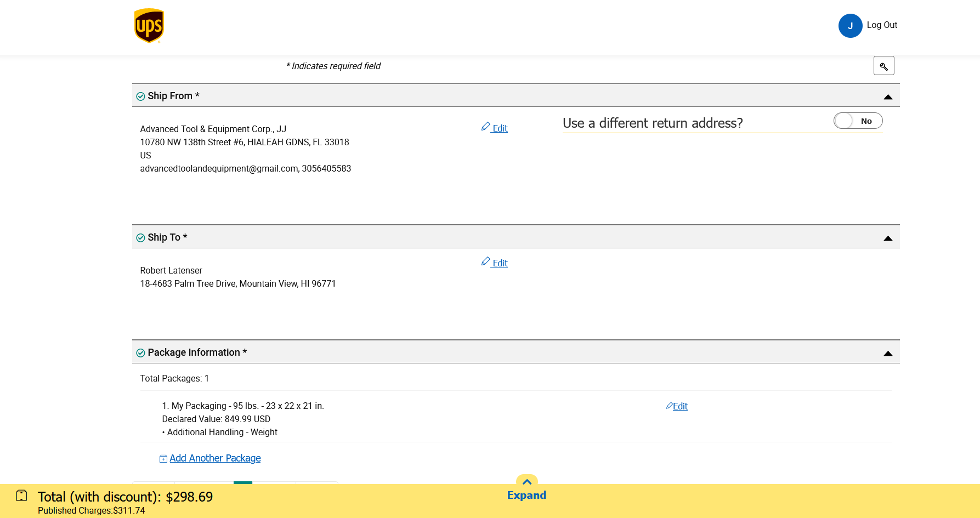Image resolution: width=980 pixels, height=518 pixels.
Task: Expand the shipping cost summary bar
Action: click(526, 489)
